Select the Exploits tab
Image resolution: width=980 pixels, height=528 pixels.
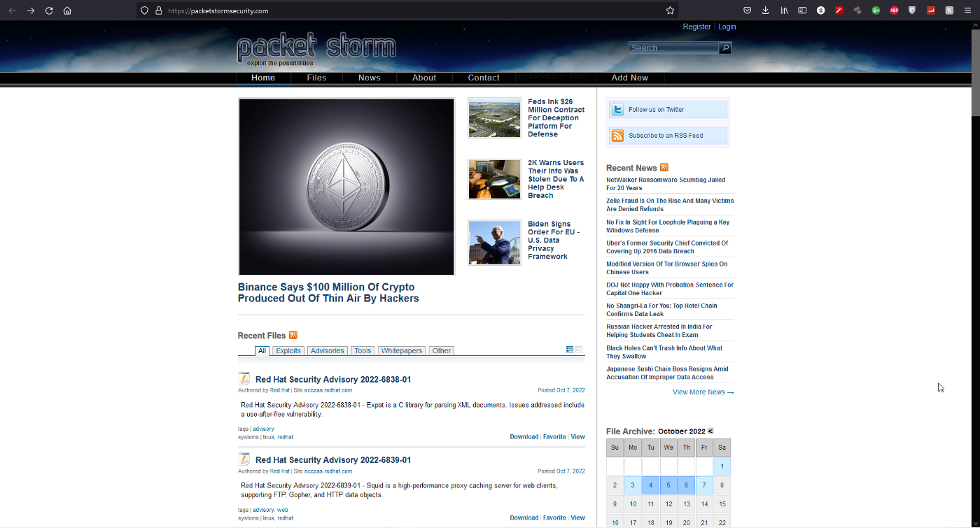(288, 351)
